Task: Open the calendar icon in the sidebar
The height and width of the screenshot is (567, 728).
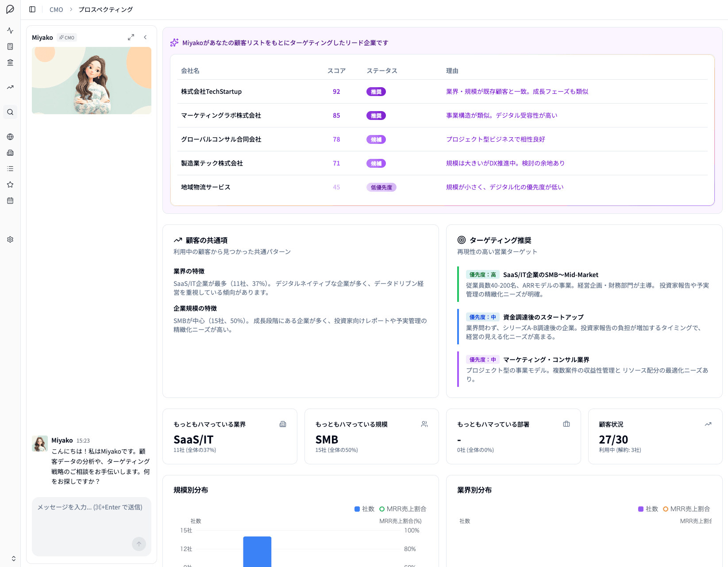Action: pos(10,201)
